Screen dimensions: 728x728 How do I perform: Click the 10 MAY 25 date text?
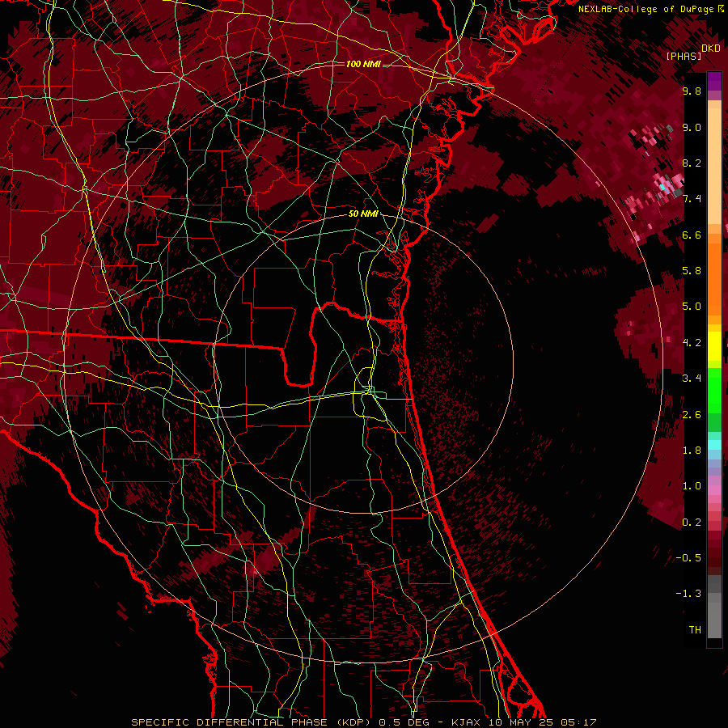click(x=519, y=722)
